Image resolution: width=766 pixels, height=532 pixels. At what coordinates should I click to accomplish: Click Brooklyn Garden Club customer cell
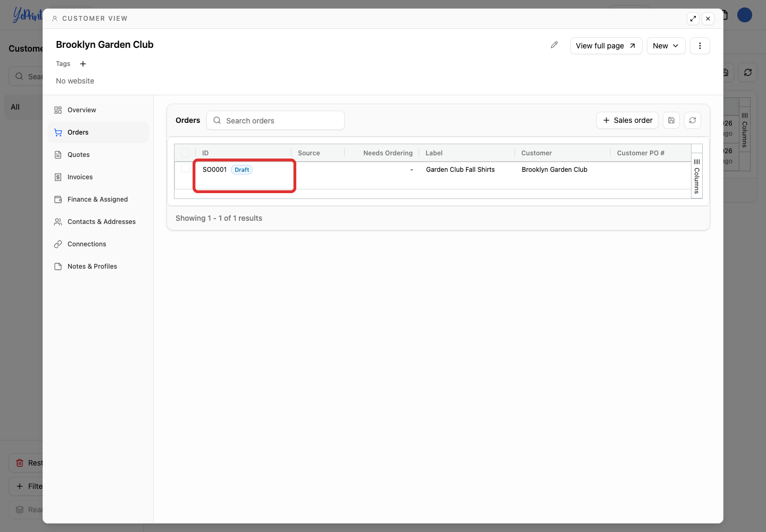[x=555, y=170]
